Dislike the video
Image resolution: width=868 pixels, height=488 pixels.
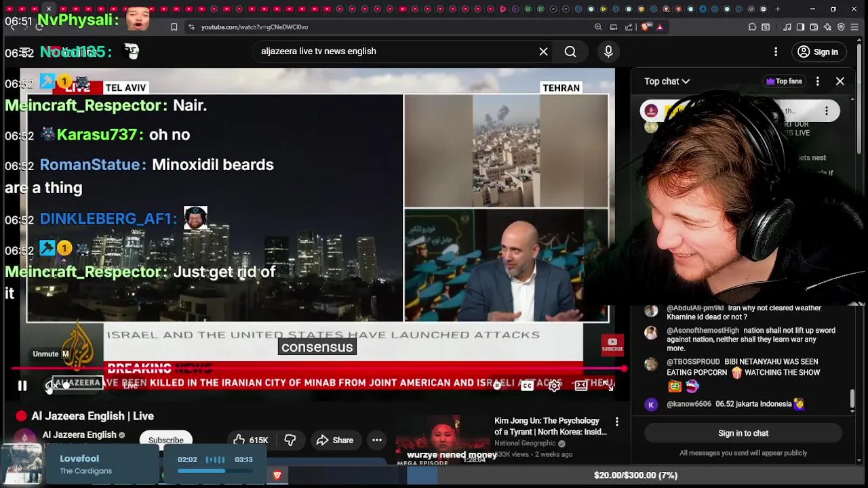pyautogui.click(x=290, y=440)
